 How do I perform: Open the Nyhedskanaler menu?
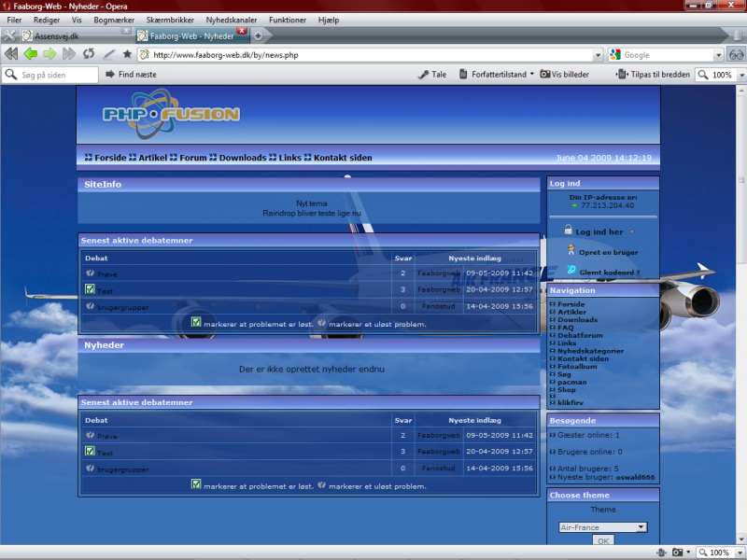[232, 20]
